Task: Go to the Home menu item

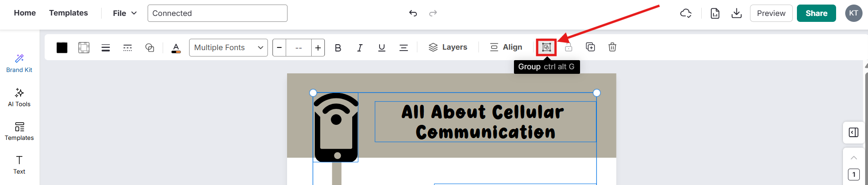Action: click(x=25, y=13)
